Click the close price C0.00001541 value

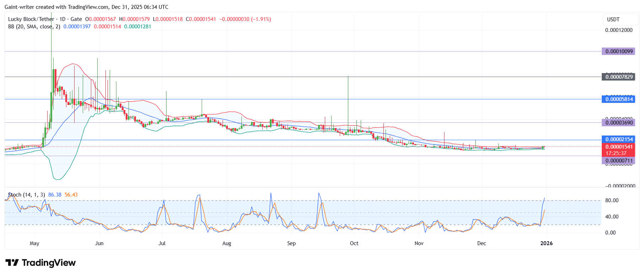[x=201, y=19]
